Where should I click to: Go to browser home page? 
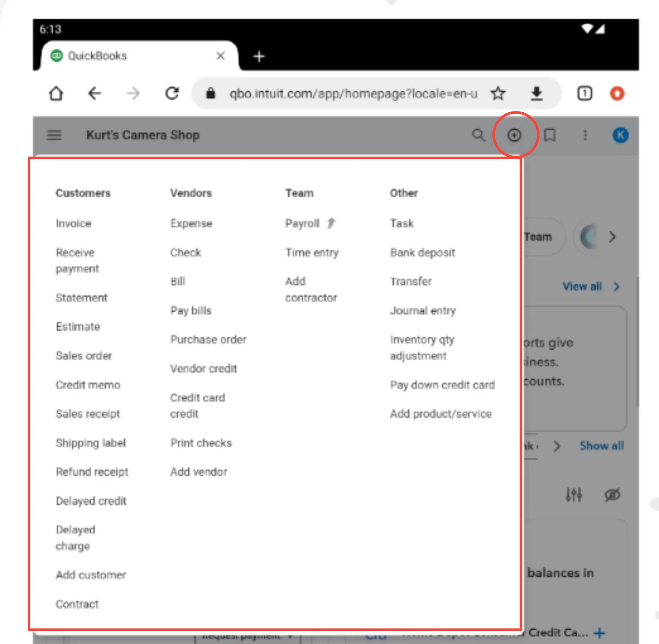[56, 93]
